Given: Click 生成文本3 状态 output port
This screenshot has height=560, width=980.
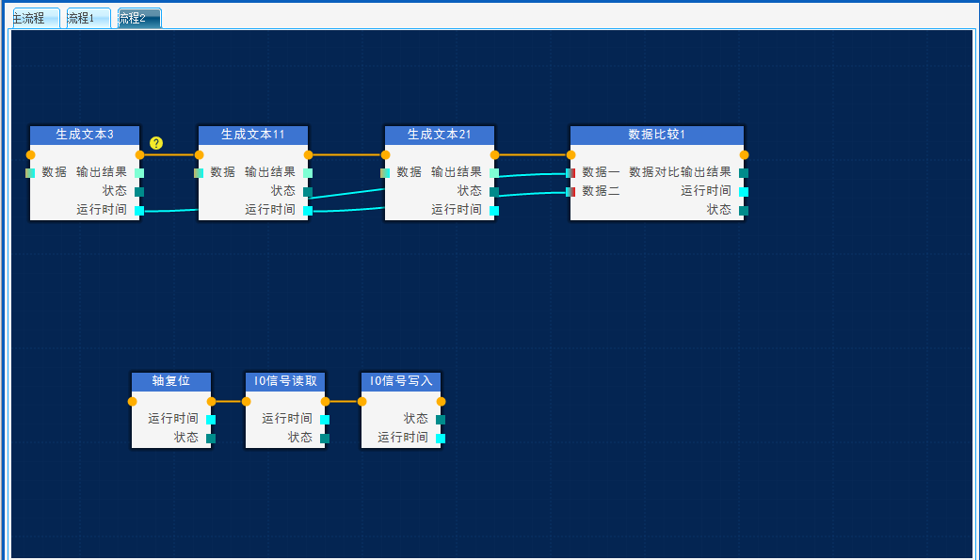Looking at the screenshot, I should pyautogui.click(x=139, y=192).
